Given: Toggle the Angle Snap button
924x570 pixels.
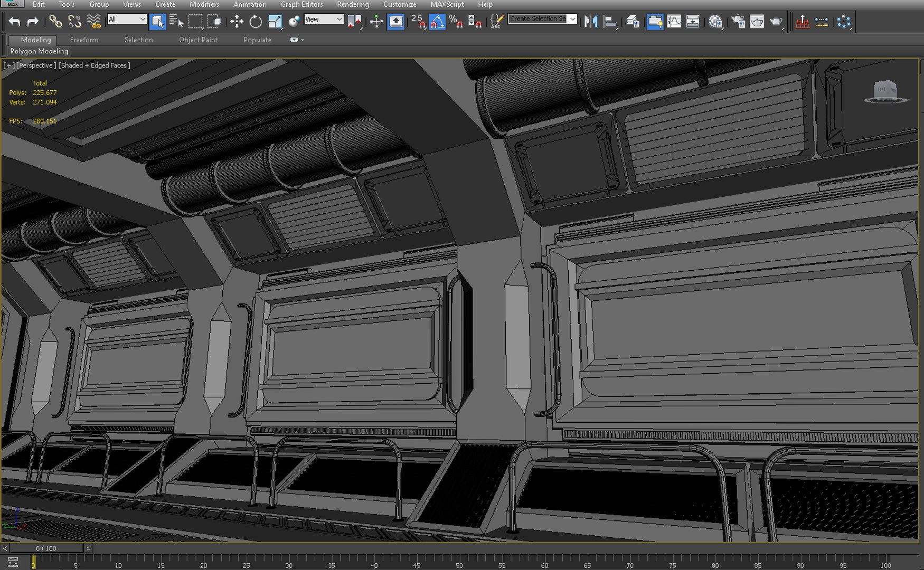Looking at the screenshot, I should pyautogui.click(x=437, y=22).
